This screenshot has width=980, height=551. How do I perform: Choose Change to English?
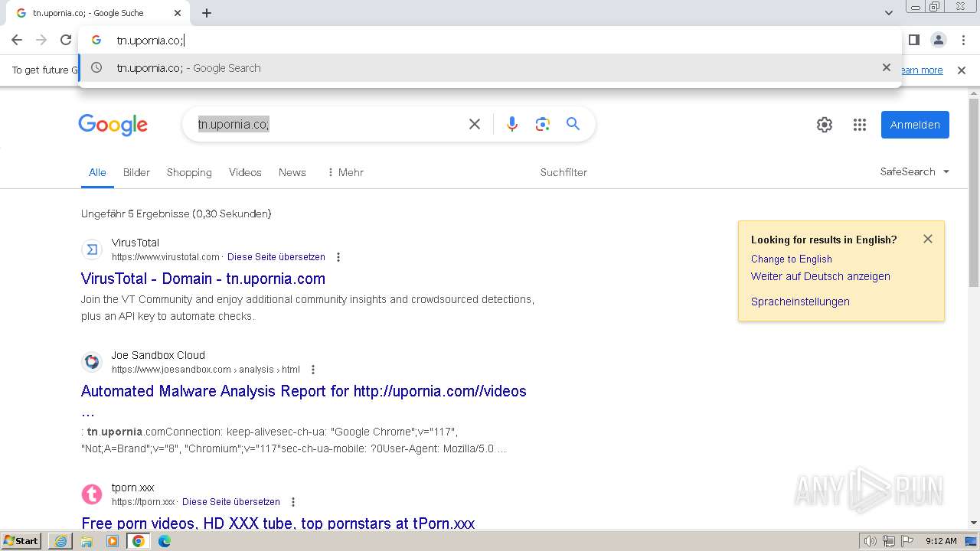coord(792,259)
